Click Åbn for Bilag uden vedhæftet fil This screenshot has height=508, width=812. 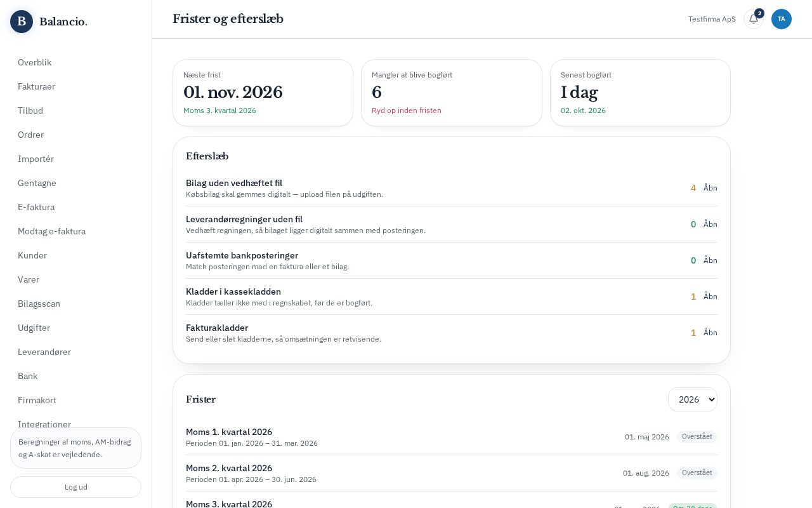point(710,188)
